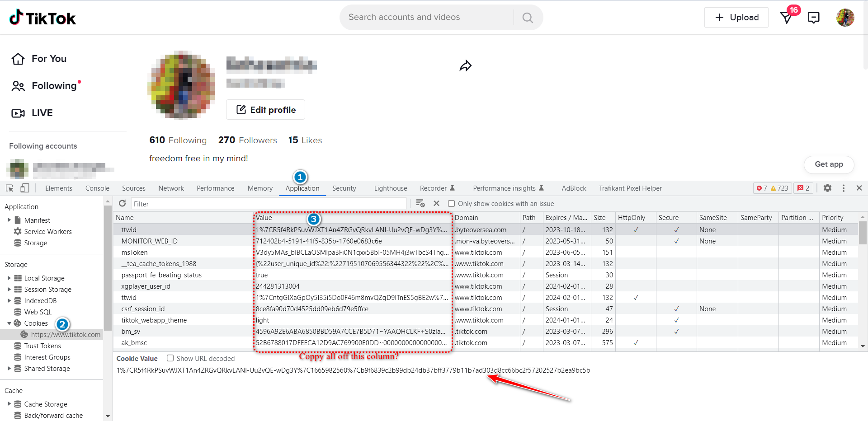Expand the Shared Storage node
The image size is (868, 421).
tap(9, 368)
